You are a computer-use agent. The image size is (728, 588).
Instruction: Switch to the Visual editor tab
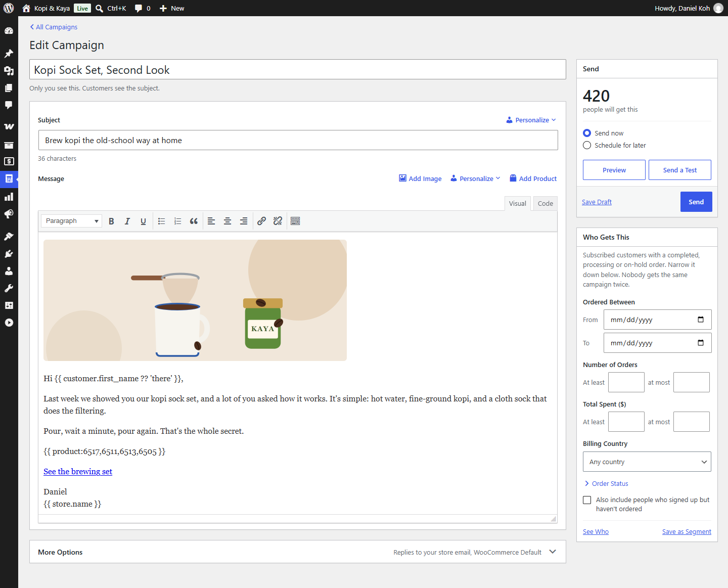coord(518,203)
